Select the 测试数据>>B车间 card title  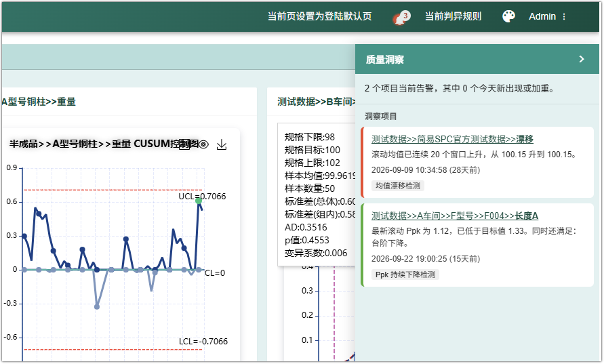point(316,102)
